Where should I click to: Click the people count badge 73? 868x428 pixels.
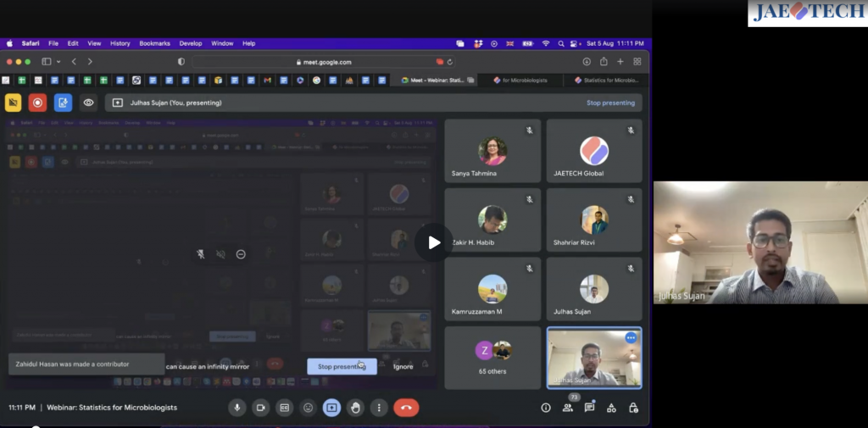(x=574, y=397)
